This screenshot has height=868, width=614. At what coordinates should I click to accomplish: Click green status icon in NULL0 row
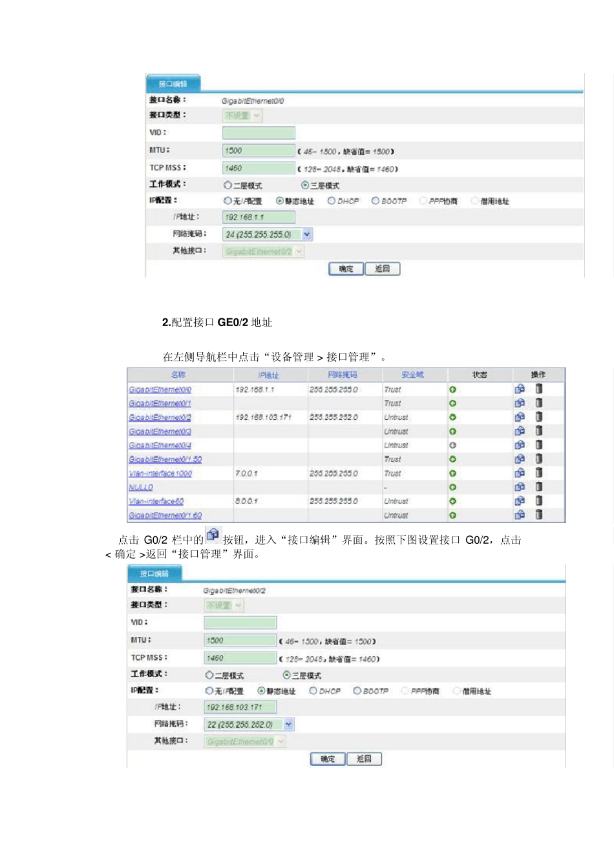452,488
